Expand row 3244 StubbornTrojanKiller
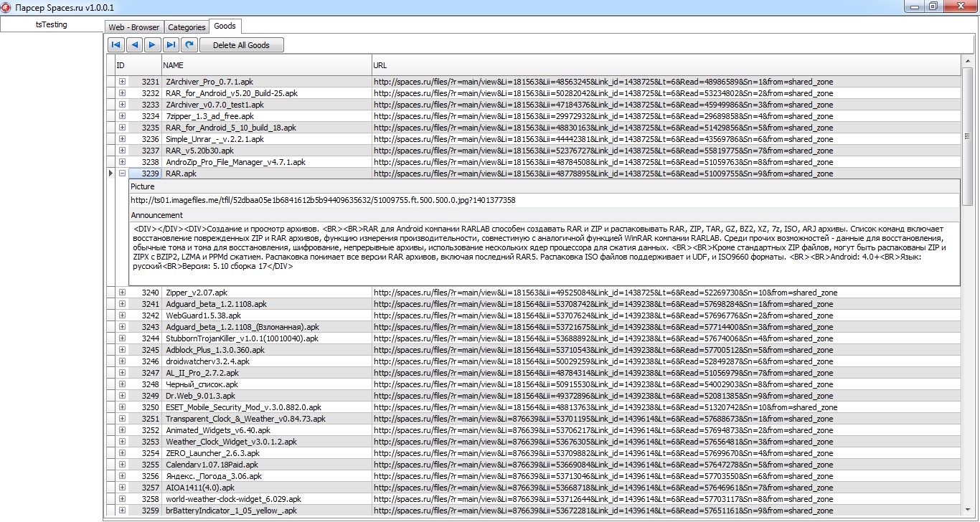This screenshot has width=980, height=522. 122,338
